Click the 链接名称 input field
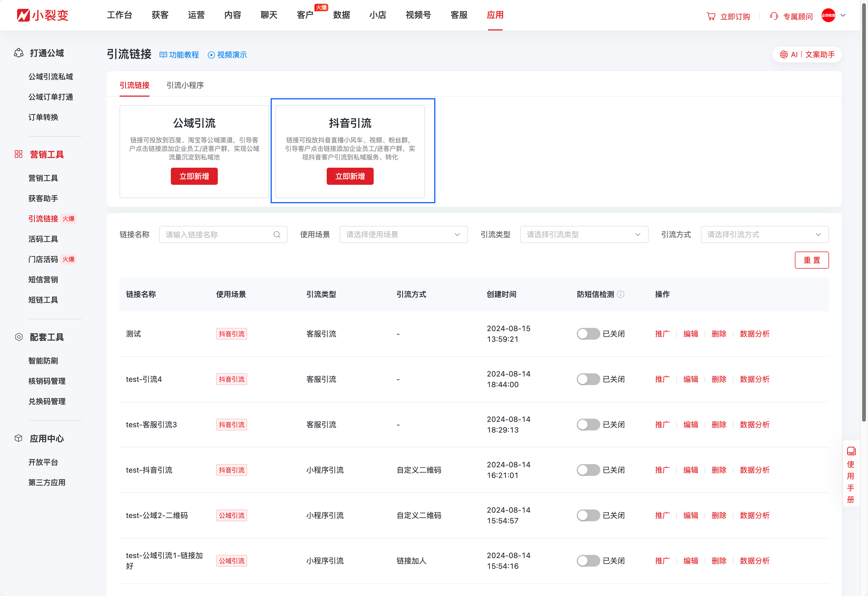Viewport: 868px width, 596px height. [219, 235]
